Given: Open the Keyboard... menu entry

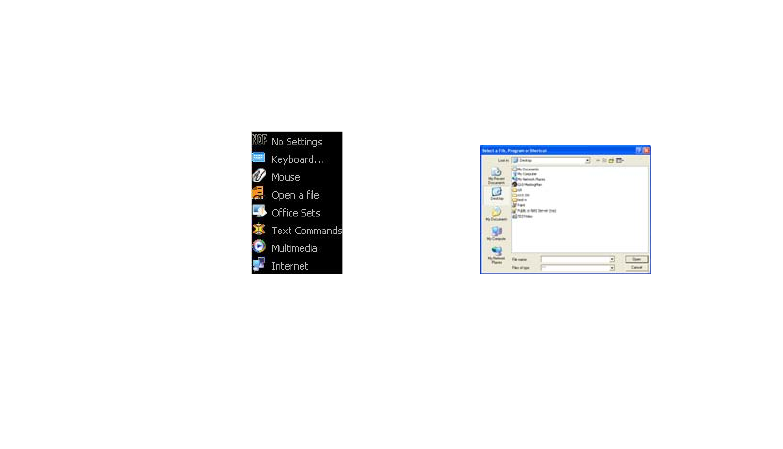Looking at the screenshot, I should 297,159.
